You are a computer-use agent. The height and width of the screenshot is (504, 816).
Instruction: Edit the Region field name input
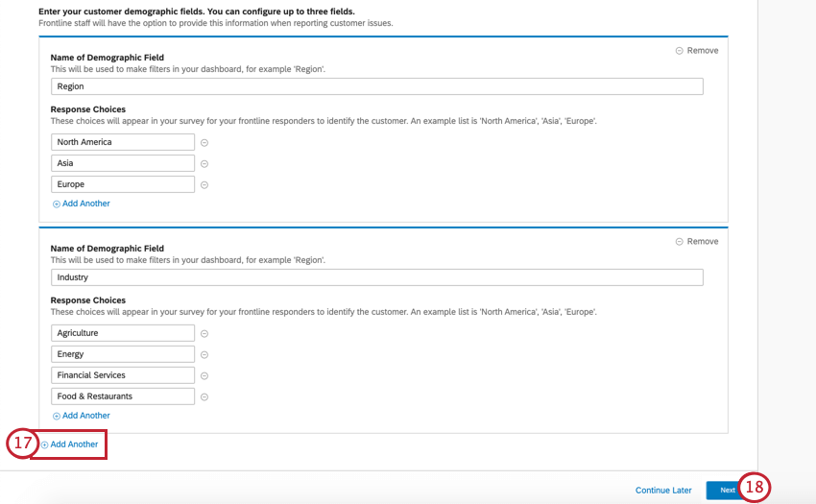click(376, 86)
